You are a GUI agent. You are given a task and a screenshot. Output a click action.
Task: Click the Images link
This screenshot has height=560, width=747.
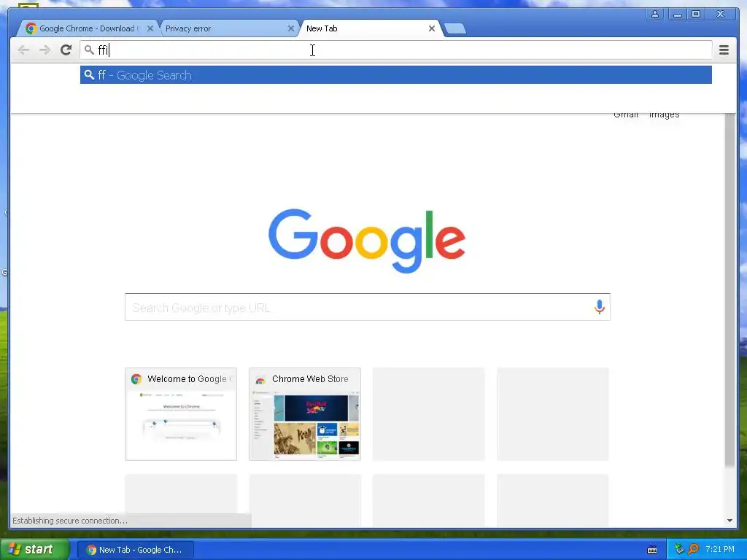664,114
